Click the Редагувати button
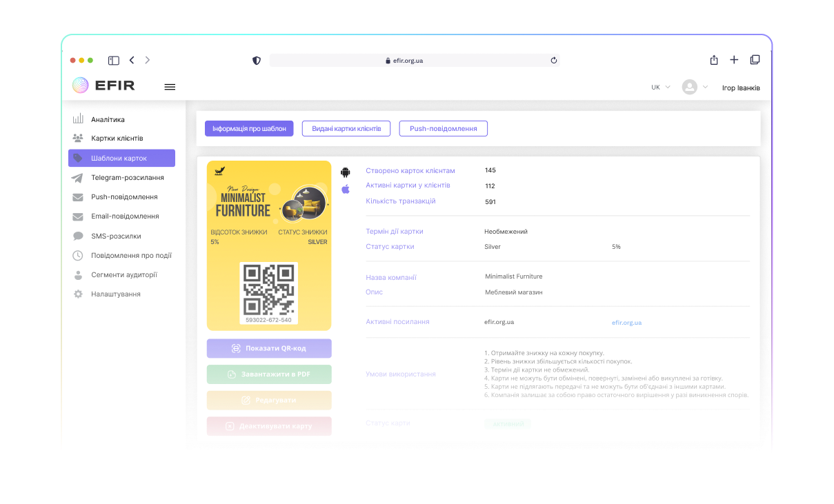The height and width of the screenshot is (504, 834). [x=269, y=400]
